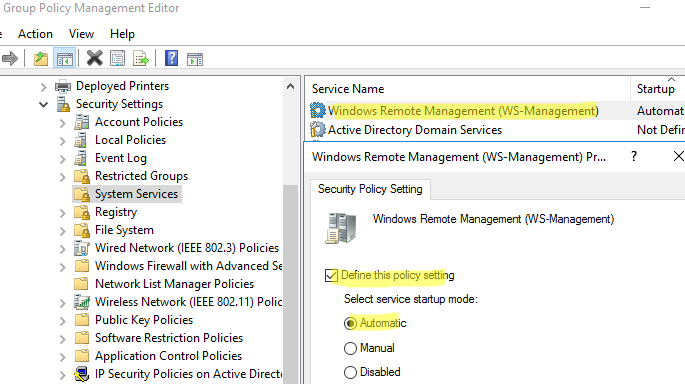This screenshot has width=685, height=384.
Task: Click the tree pane vertical scrollbar thumb
Action: [290, 284]
